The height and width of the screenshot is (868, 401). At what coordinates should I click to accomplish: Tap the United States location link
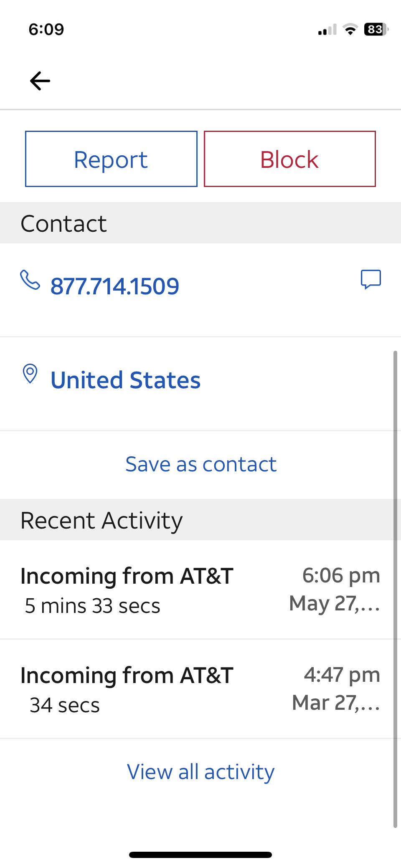[125, 380]
